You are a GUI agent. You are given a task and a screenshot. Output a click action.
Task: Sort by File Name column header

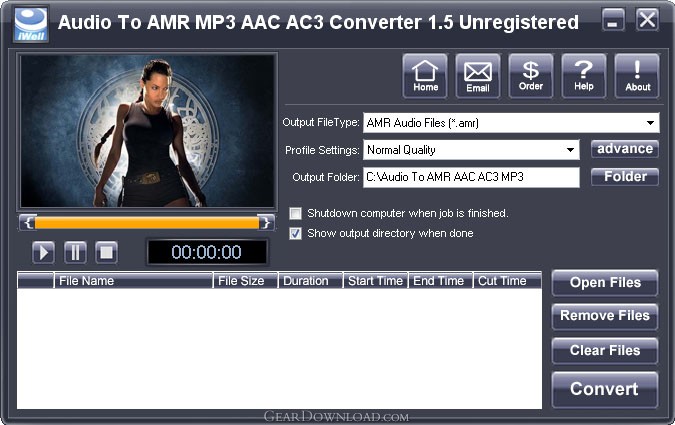[133, 281]
